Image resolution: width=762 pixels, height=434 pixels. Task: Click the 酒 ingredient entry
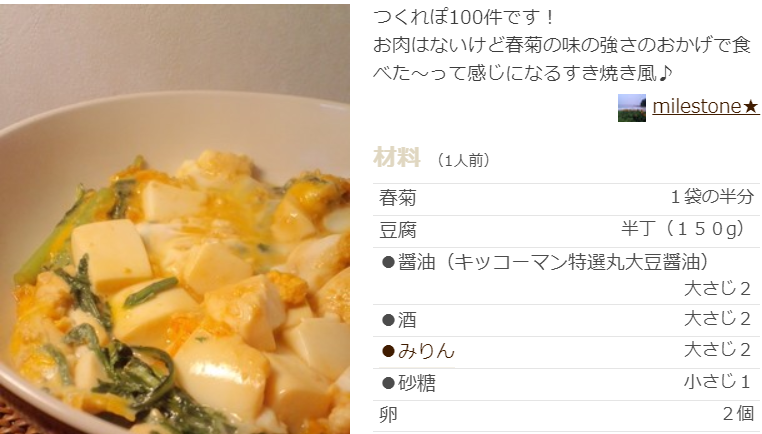[407, 320]
